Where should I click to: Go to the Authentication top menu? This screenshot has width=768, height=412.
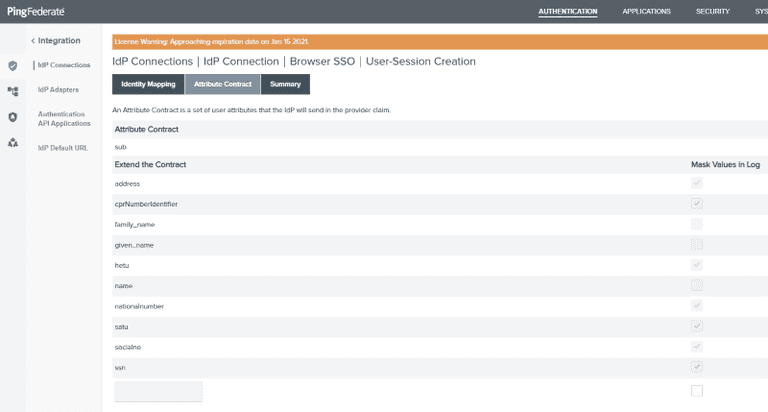567,12
